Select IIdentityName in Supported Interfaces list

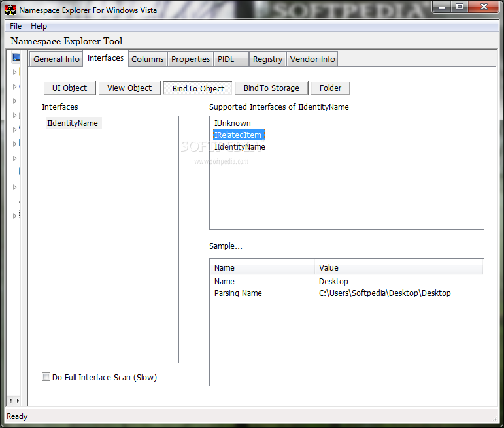(240, 147)
